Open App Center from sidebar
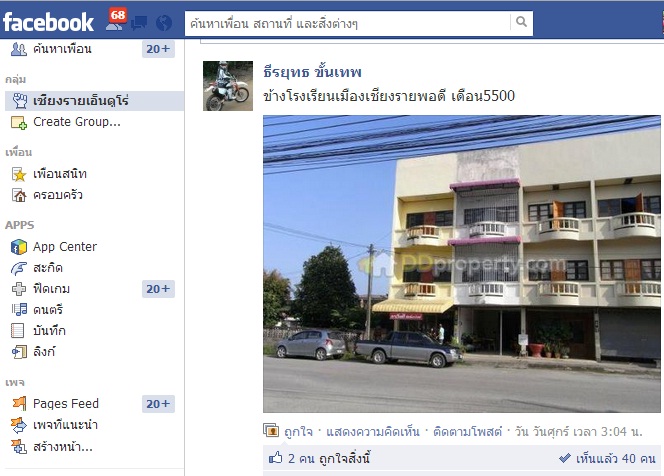Screen dimensions: 664x476 54,246
